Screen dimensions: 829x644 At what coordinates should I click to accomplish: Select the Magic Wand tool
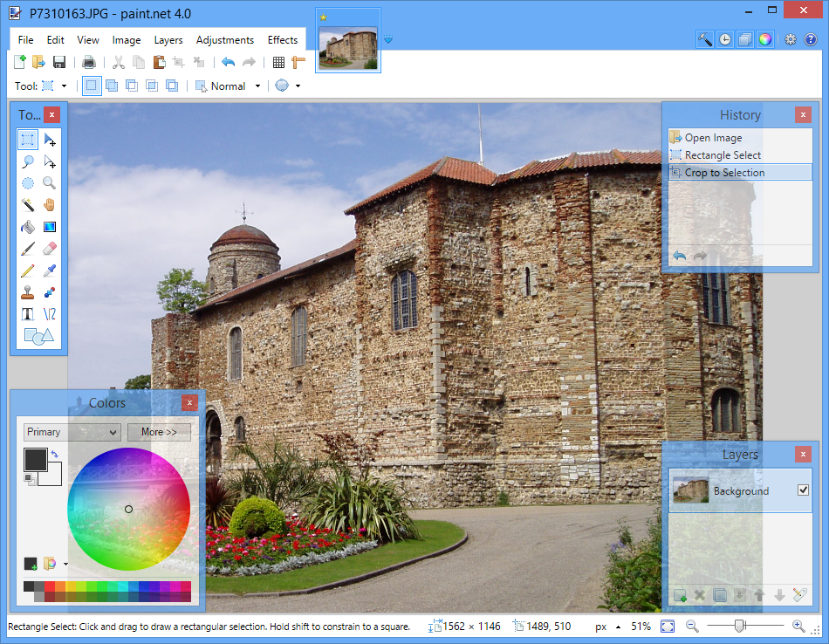coord(27,203)
